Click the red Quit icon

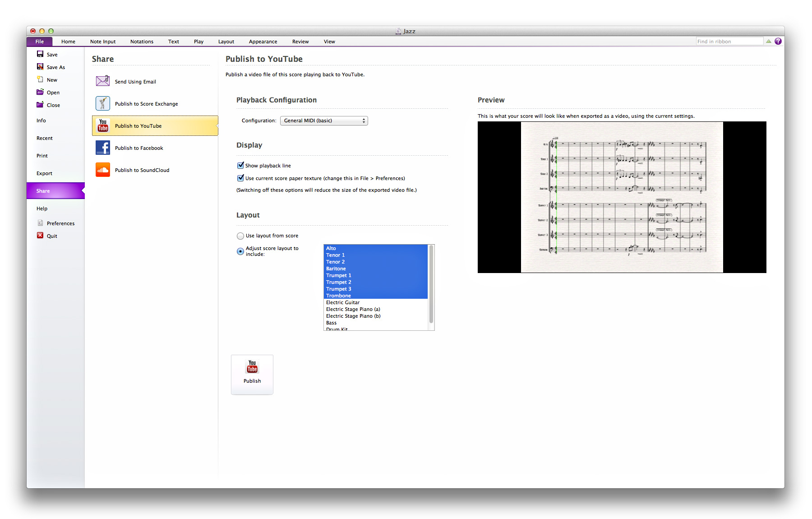(x=40, y=235)
